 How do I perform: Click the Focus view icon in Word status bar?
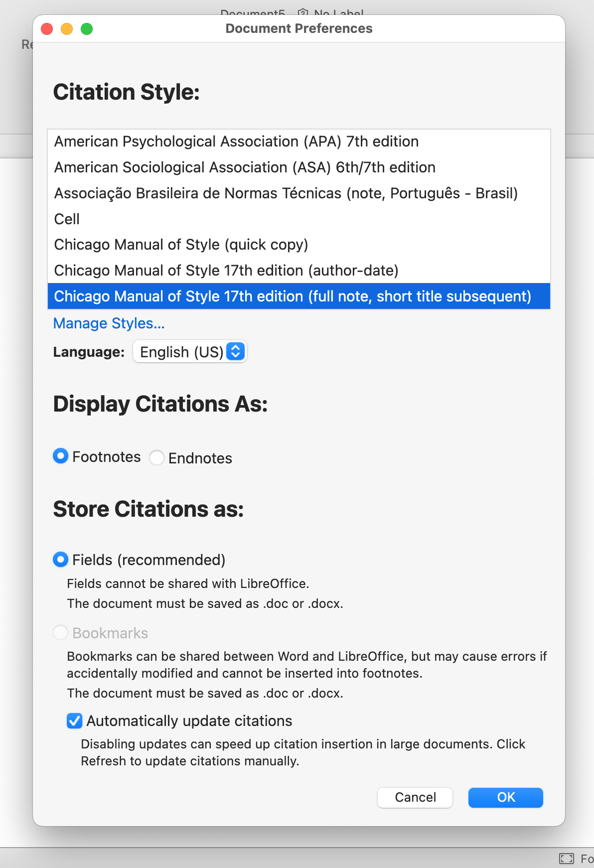(x=567, y=858)
